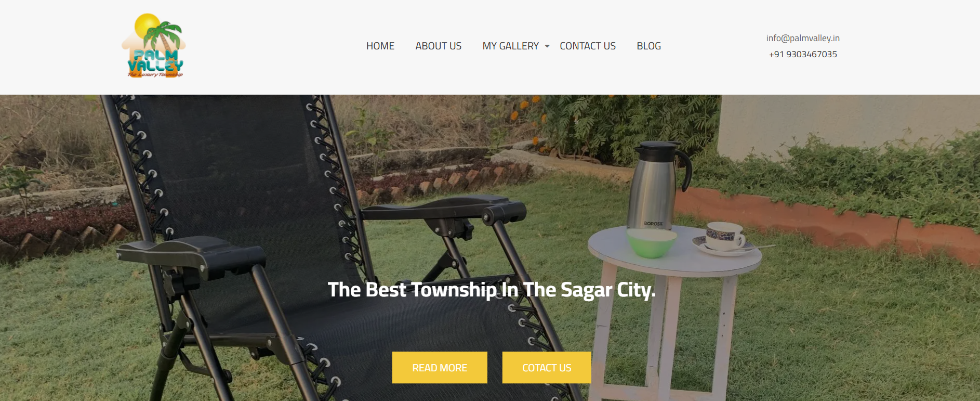Click the tea cup and saucer
The image size is (980, 401).
coord(724,238)
